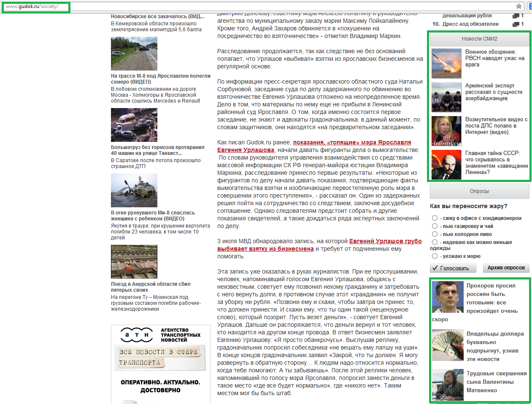Click the bookmark star icon in address bar

[518, 6]
